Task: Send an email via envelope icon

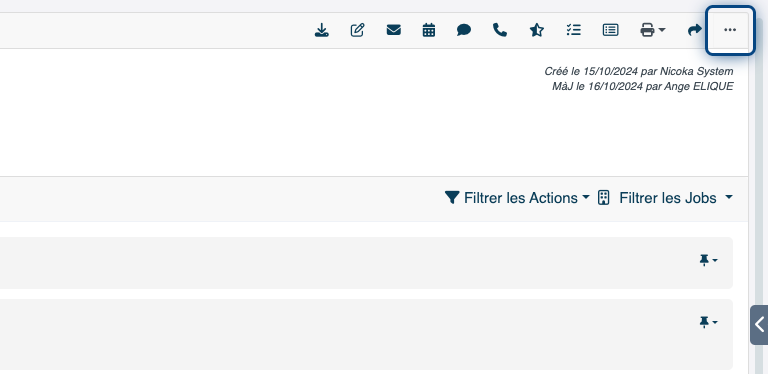Action: [394, 30]
